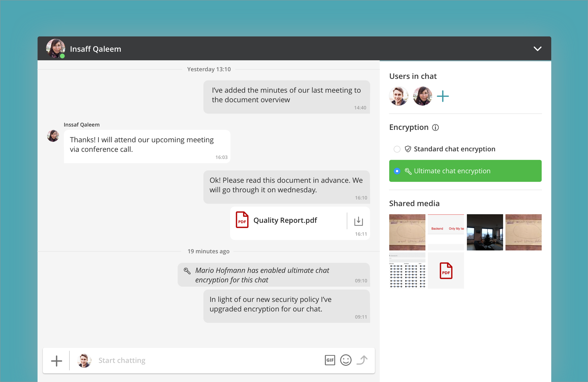Select Standard chat encryption radio button
Viewport: 588px width, 382px height.
point(397,149)
